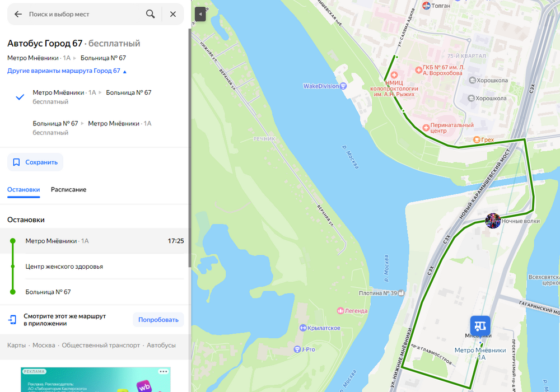This screenshot has height=392, width=560.
Task: Click the route header Больница № 67 text
Action: (x=103, y=58)
